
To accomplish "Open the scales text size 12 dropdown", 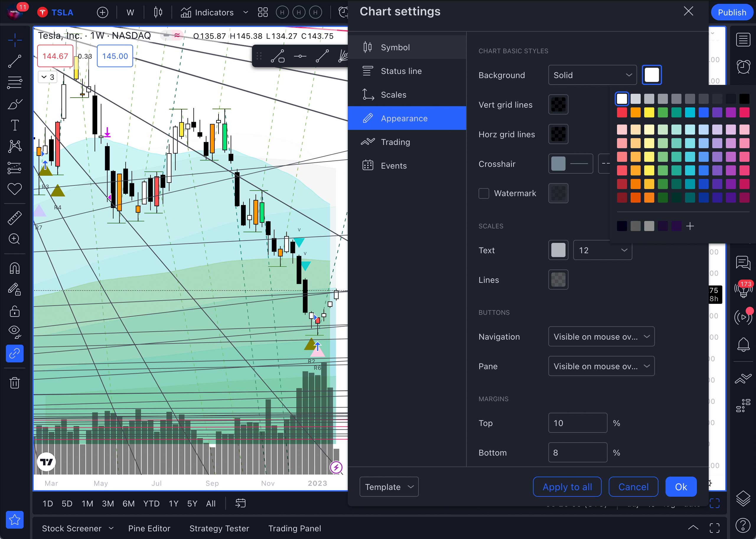I will pos(602,250).
